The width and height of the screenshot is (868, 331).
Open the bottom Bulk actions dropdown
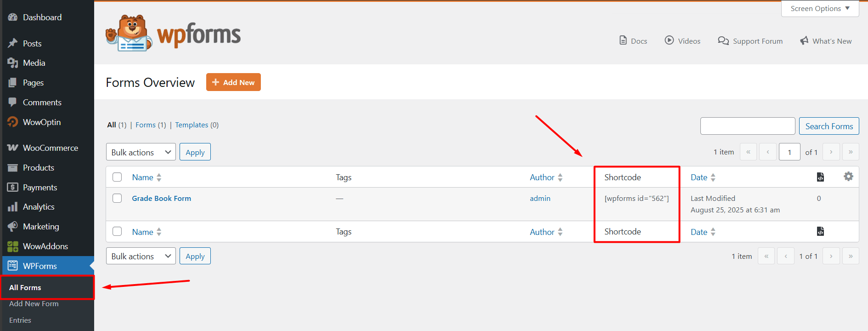tap(141, 256)
